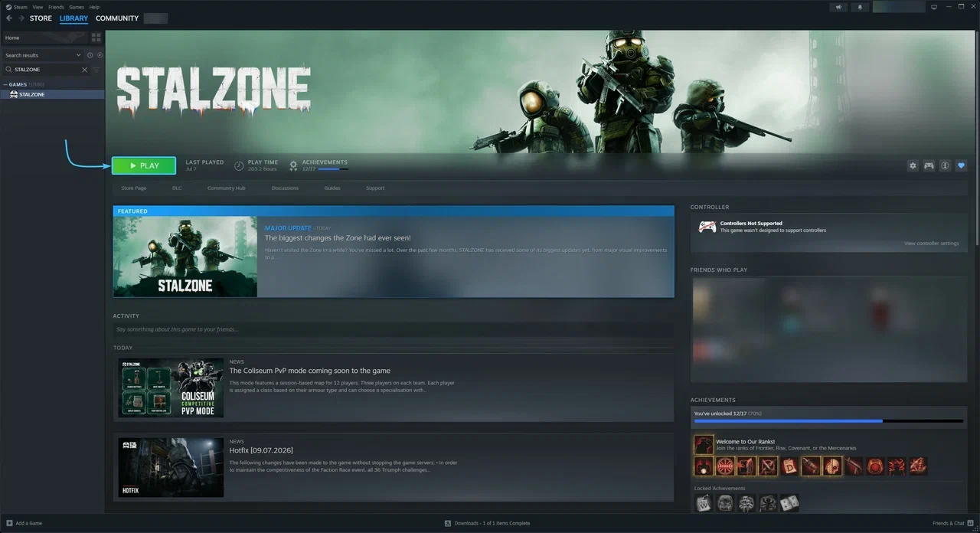Viewport: 980px width, 533px height.
Task: Go back with the back arrow
Action: click(9, 18)
